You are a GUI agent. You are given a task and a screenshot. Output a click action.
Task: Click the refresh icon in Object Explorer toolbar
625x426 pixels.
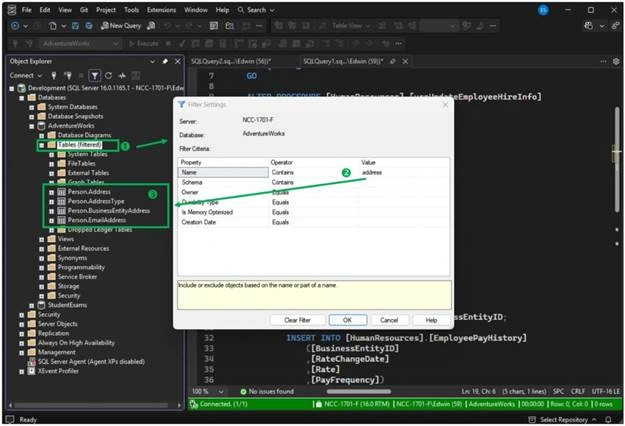(108, 76)
